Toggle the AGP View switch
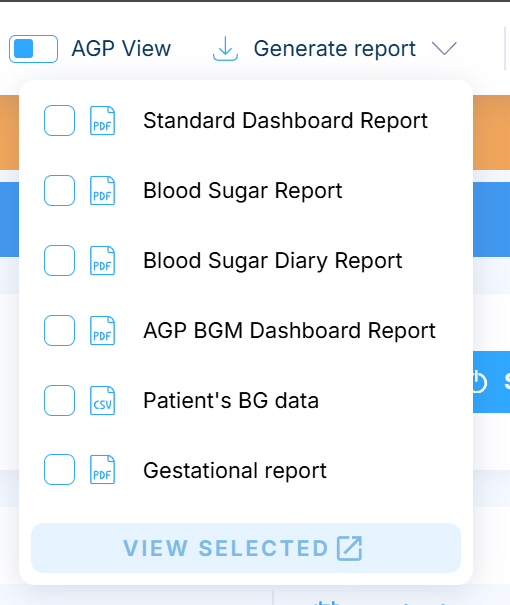510x605 pixels. pos(34,49)
